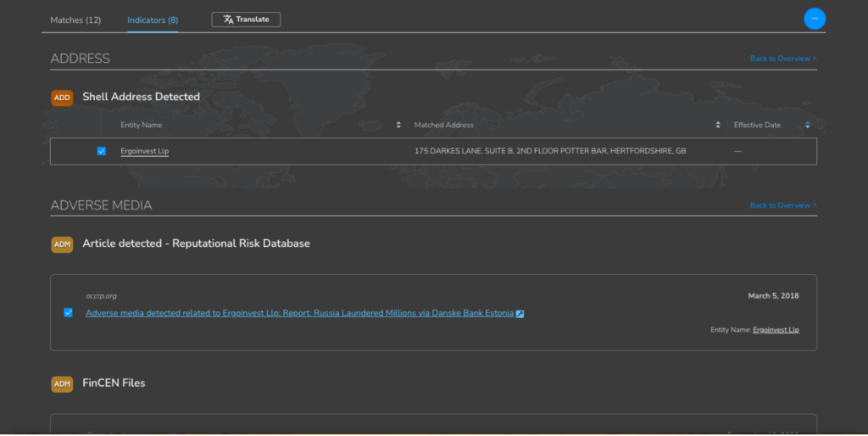This screenshot has height=436, width=868.
Task: Click the ADVERSE MEDIA section title
Action: click(x=102, y=205)
